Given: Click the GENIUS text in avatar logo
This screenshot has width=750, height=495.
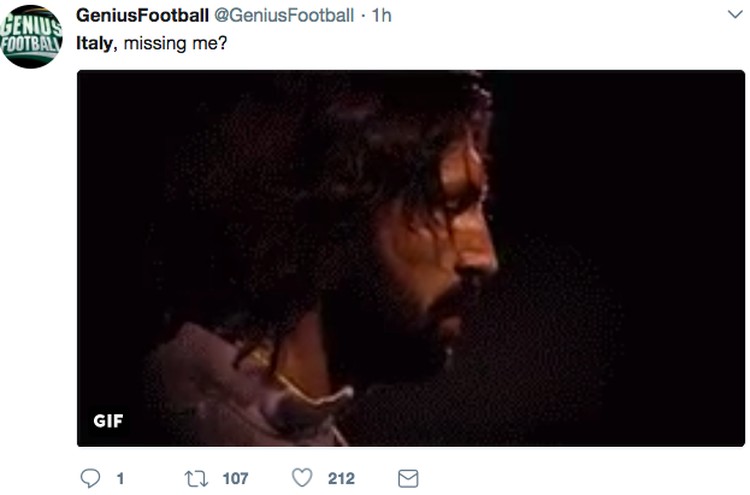Looking at the screenshot, I should 32,26.
